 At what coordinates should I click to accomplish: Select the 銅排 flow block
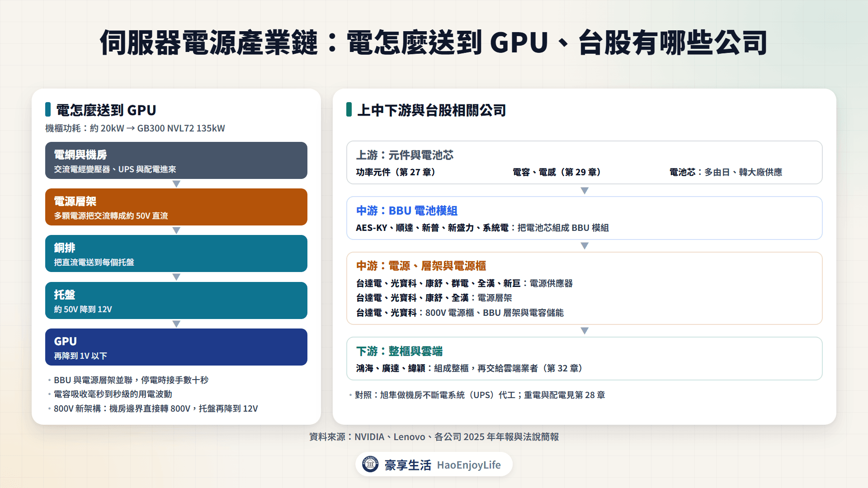click(x=176, y=253)
